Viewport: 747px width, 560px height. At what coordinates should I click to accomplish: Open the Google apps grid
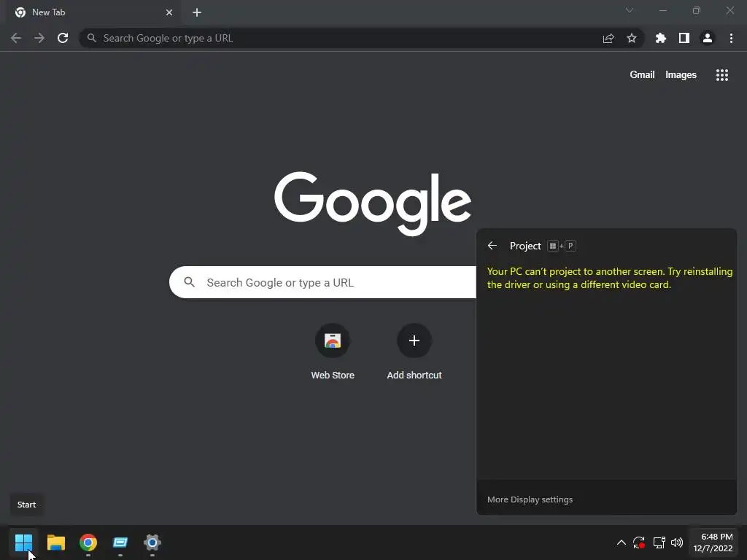click(x=722, y=75)
